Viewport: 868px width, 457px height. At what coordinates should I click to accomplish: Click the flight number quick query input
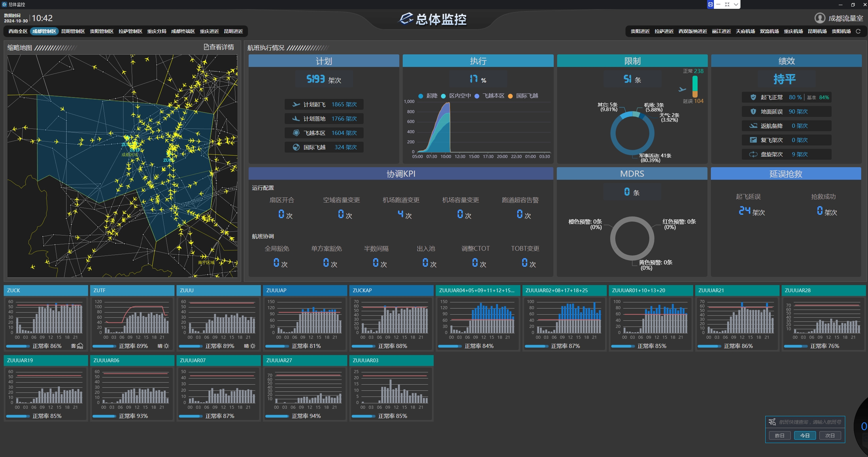click(x=810, y=422)
